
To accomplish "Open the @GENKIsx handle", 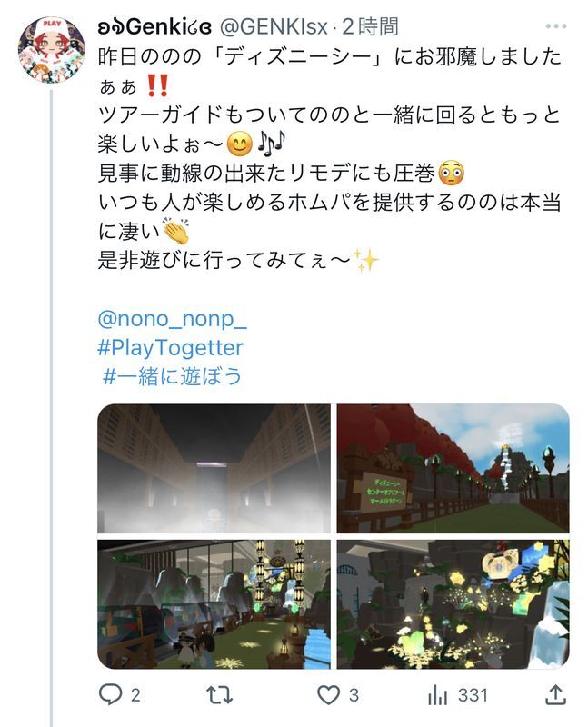I will (274, 27).
